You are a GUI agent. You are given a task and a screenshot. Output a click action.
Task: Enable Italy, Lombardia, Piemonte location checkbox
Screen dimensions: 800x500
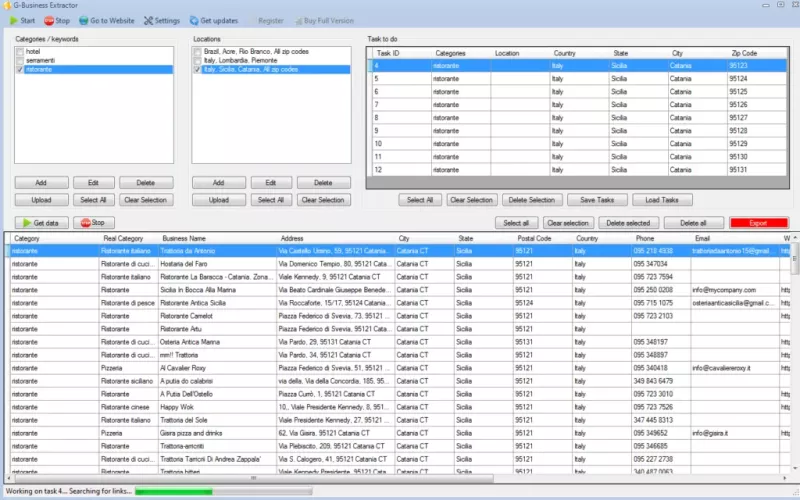pyautogui.click(x=197, y=60)
